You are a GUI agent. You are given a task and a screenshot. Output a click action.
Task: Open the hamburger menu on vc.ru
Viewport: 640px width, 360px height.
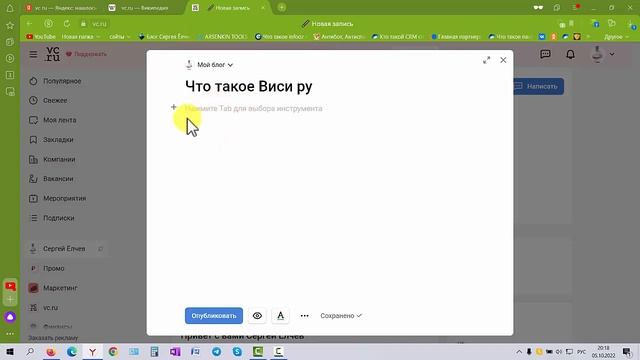pos(33,54)
